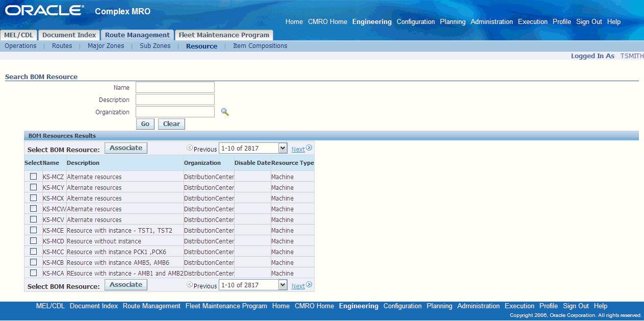Click the Oracle logo
Viewport: 644px width, 321px height.
tap(44, 10)
